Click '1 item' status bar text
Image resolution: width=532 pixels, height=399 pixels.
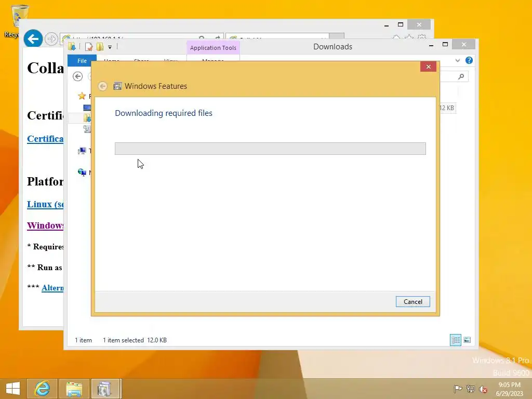83,340
